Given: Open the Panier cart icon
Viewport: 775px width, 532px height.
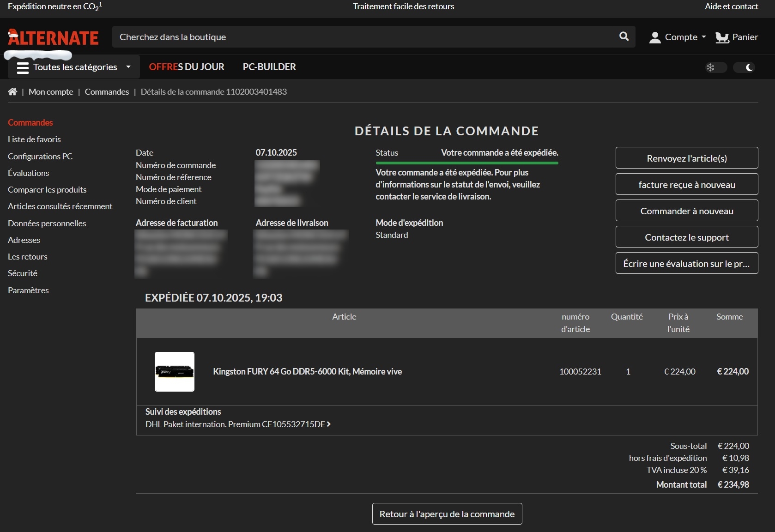Looking at the screenshot, I should point(721,37).
